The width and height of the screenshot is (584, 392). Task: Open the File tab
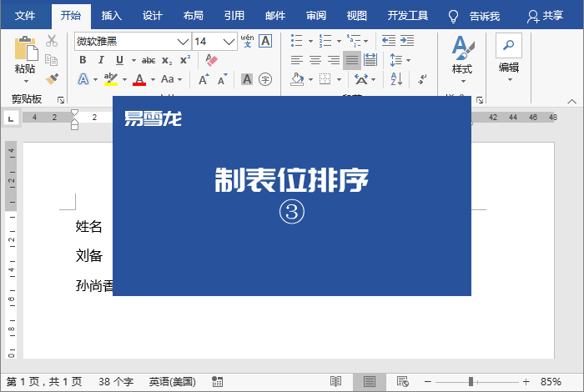pos(25,16)
